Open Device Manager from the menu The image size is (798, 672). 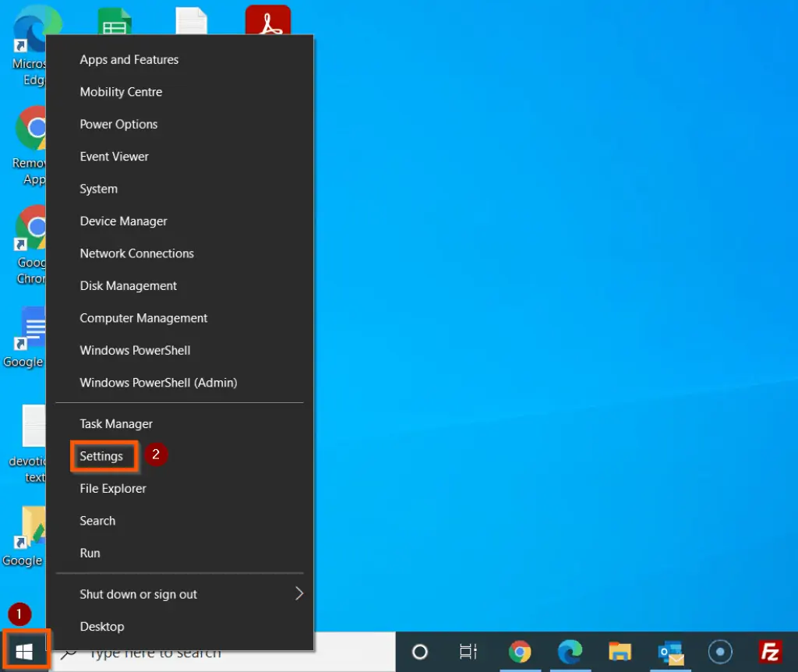[123, 221]
